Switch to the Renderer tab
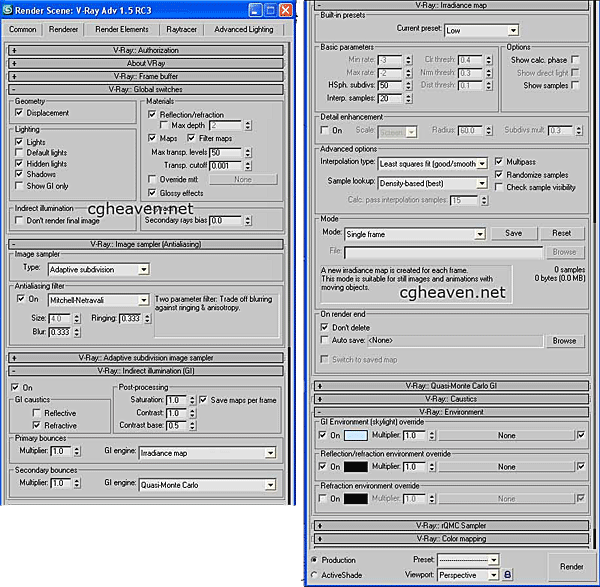 point(63,29)
